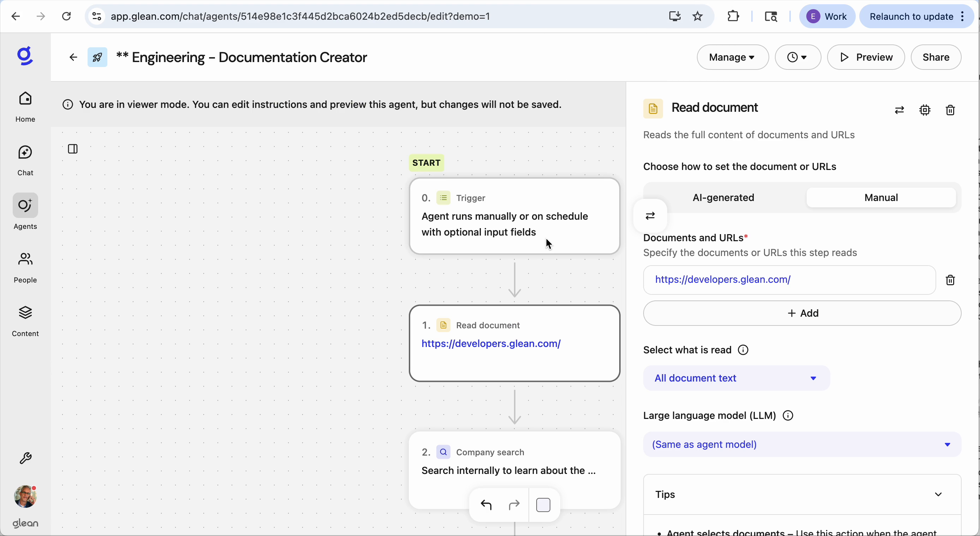The width and height of the screenshot is (980, 536).
Task: Open the Same as agent model dropdown
Action: point(801,444)
